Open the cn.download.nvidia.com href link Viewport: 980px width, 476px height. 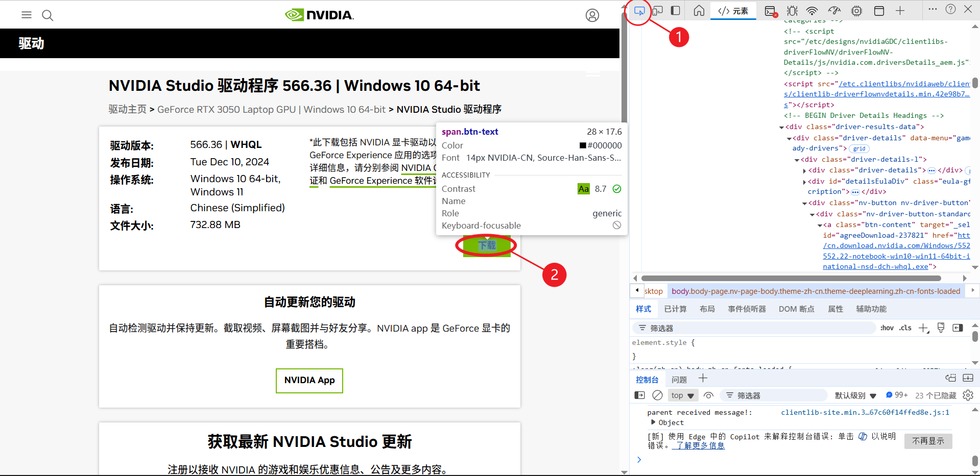point(896,251)
